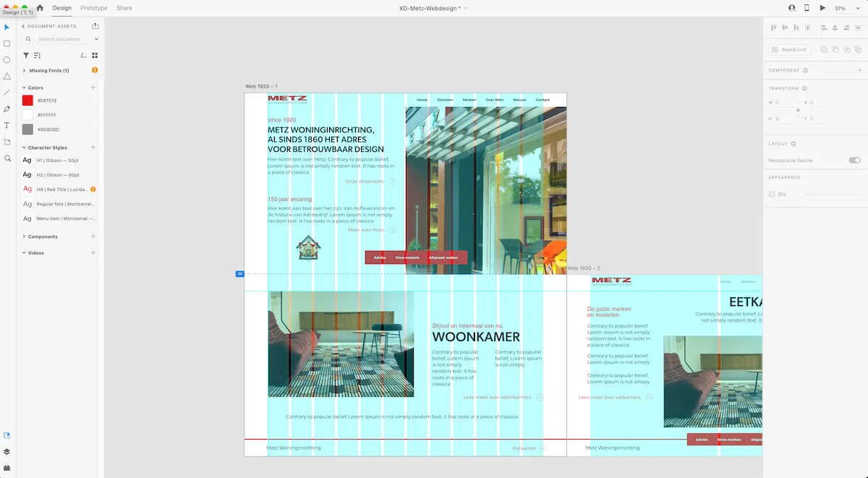Click the align middle vertically icon
Viewport: 868px width, 478px height.
tap(785, 28)
